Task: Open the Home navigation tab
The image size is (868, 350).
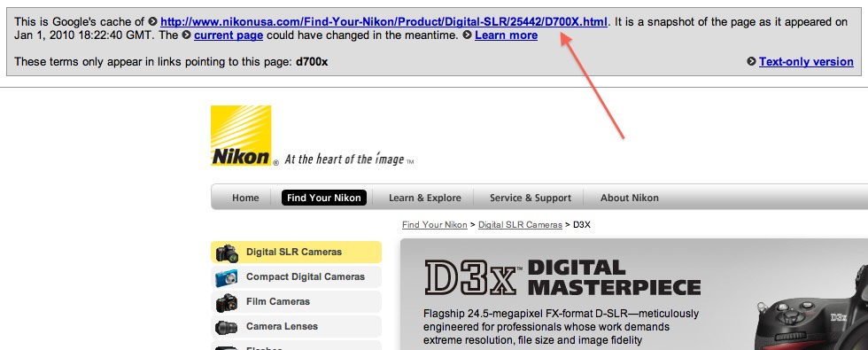Action: (245, 198)
